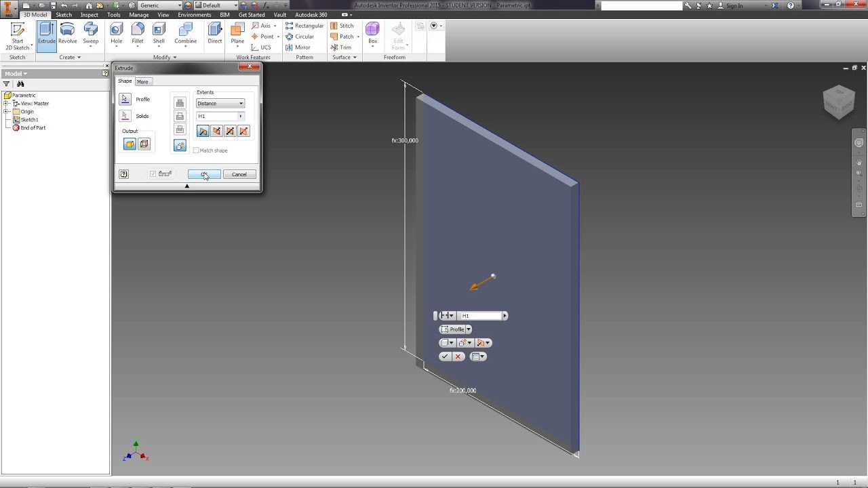Toggle the New solid operation button
Image resolution: width=868 pixels, height=488 pixels.
(x=180, y=145)
